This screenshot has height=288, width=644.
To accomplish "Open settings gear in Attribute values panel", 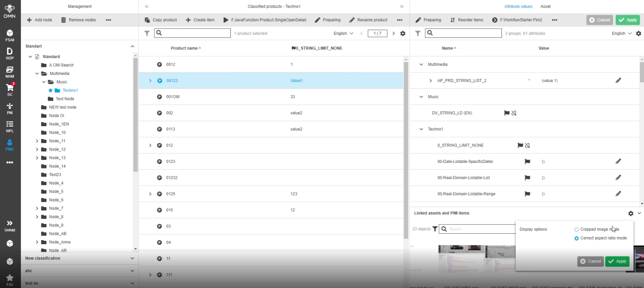I will 639,33.
